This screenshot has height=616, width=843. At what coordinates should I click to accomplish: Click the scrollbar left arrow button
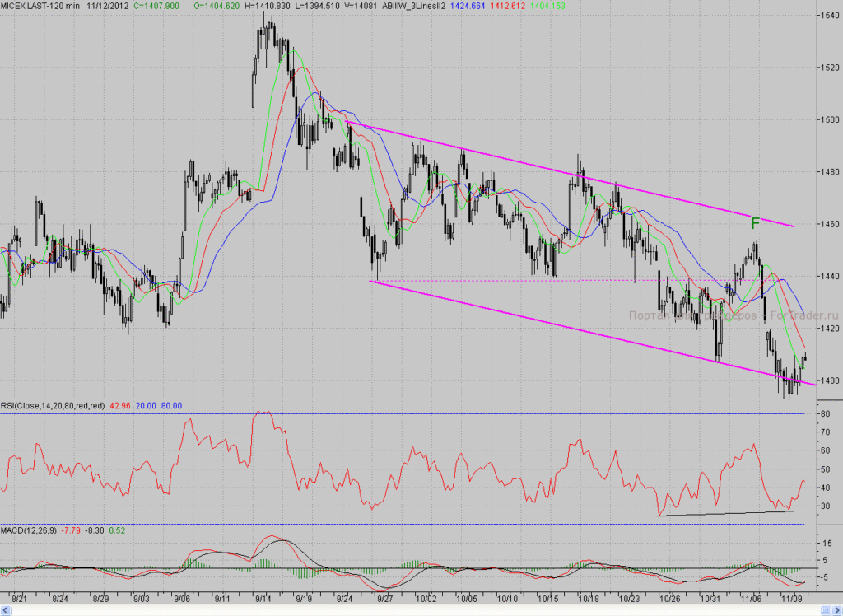point(6,610)
